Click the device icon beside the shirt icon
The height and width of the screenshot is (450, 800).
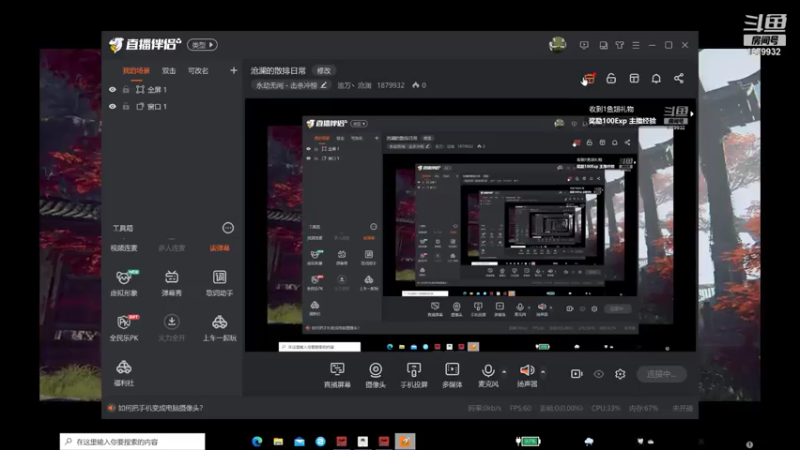point(603,45)
